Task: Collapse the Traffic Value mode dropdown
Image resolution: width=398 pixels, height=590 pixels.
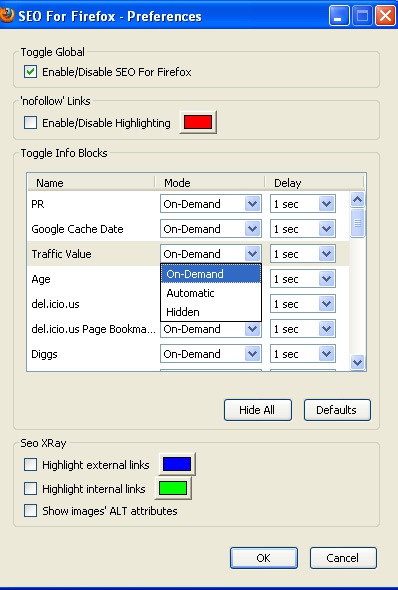Action: pos(211,254)
